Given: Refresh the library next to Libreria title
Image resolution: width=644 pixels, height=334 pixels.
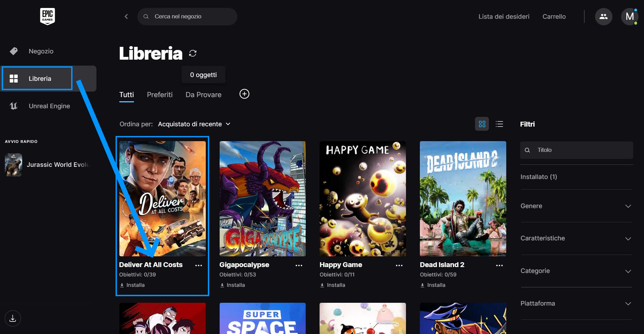Looking at the screenshot, I should pyautogui.click(x=193, y=53).
